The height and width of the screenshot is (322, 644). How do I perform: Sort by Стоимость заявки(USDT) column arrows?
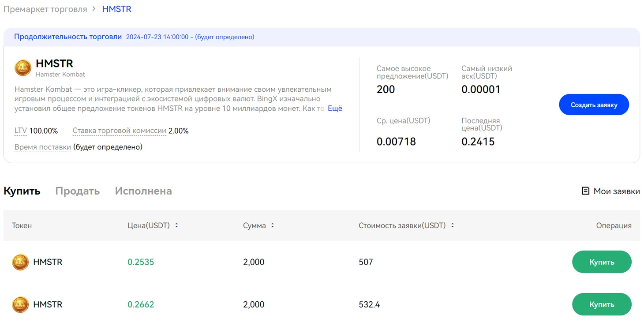pos(452,225)
